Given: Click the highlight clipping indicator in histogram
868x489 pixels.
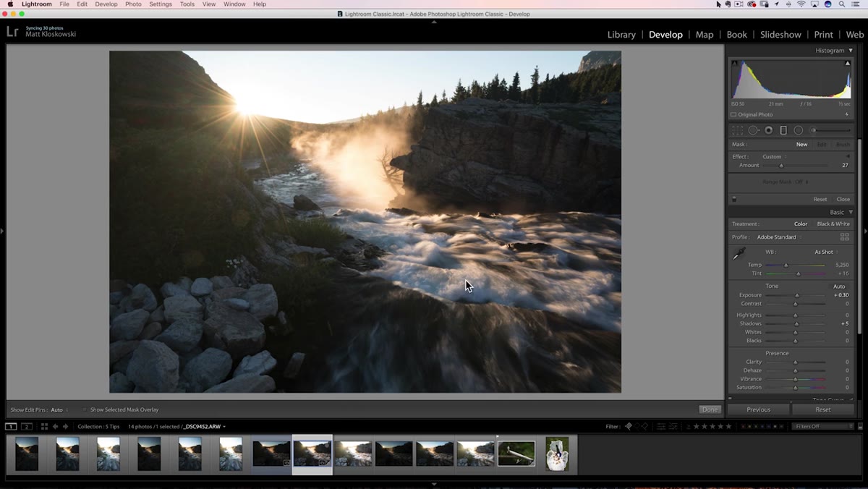Looking at the screenshot, I should click(x=848, y=64).
